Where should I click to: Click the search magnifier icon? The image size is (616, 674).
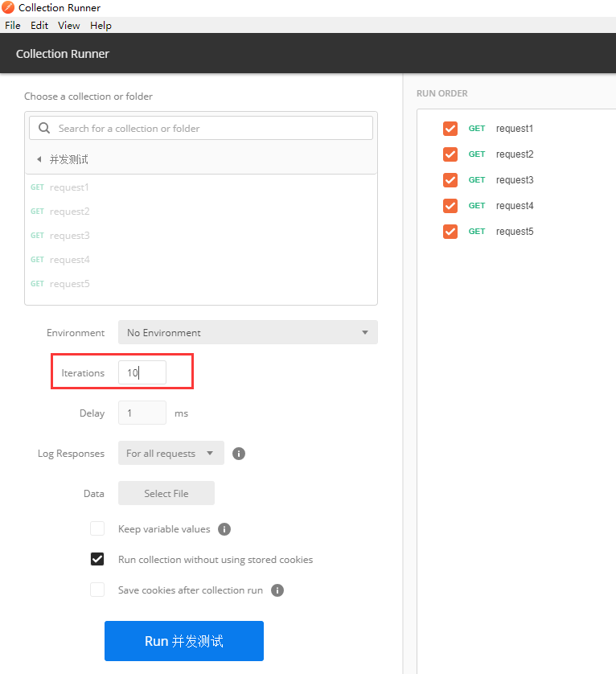[x=44, y=128]
